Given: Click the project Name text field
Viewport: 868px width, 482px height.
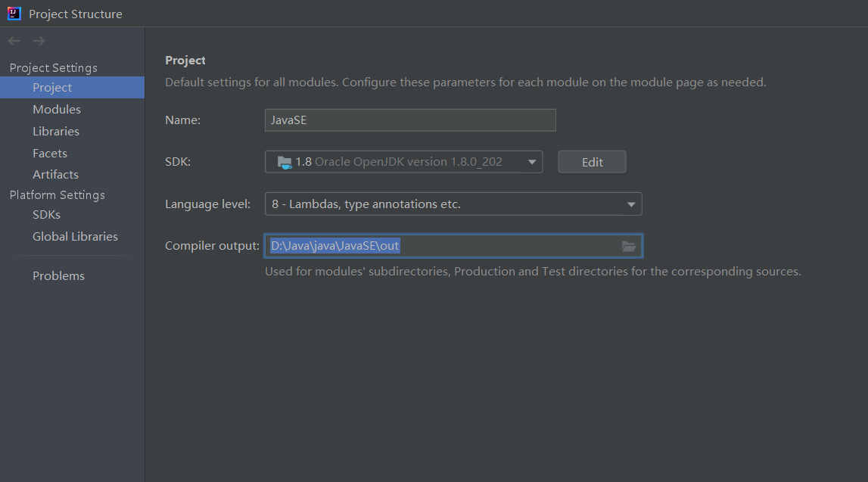Looking at the screenshot, I should pyautogui.click(x=410, y=120).
